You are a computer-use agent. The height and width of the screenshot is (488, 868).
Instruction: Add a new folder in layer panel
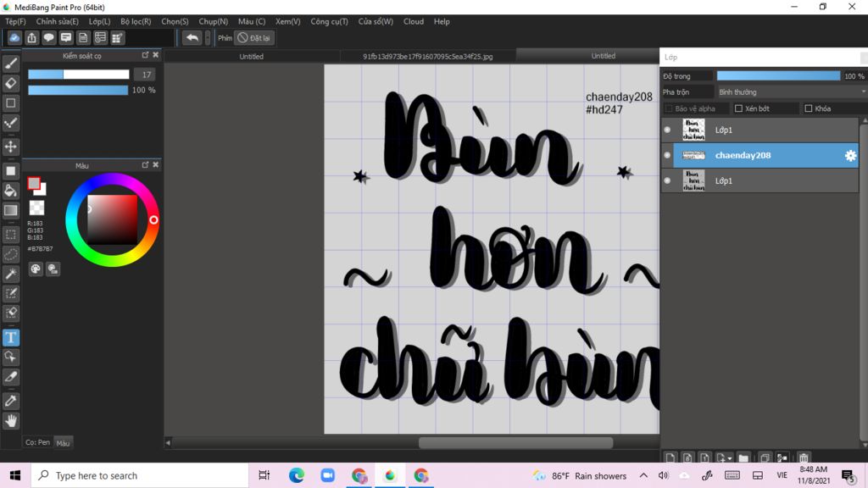coord(743,457)
